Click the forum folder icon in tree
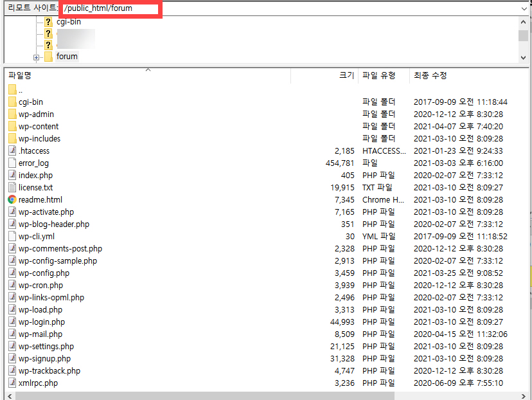The image size is (532, 400). point(49,57)
